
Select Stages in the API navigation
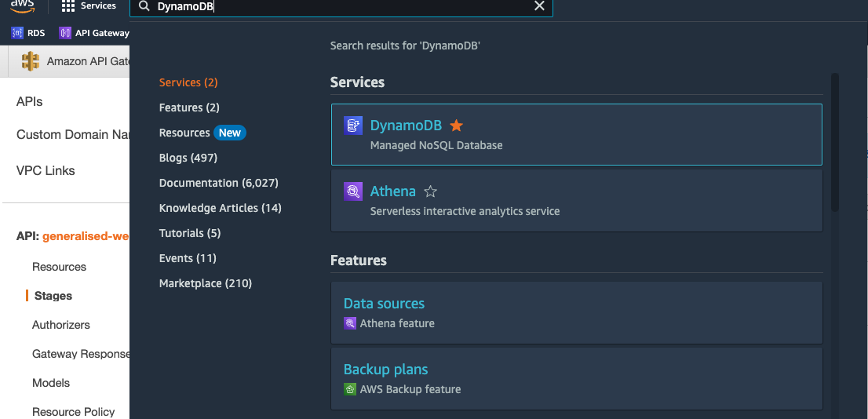pos(53,296)
